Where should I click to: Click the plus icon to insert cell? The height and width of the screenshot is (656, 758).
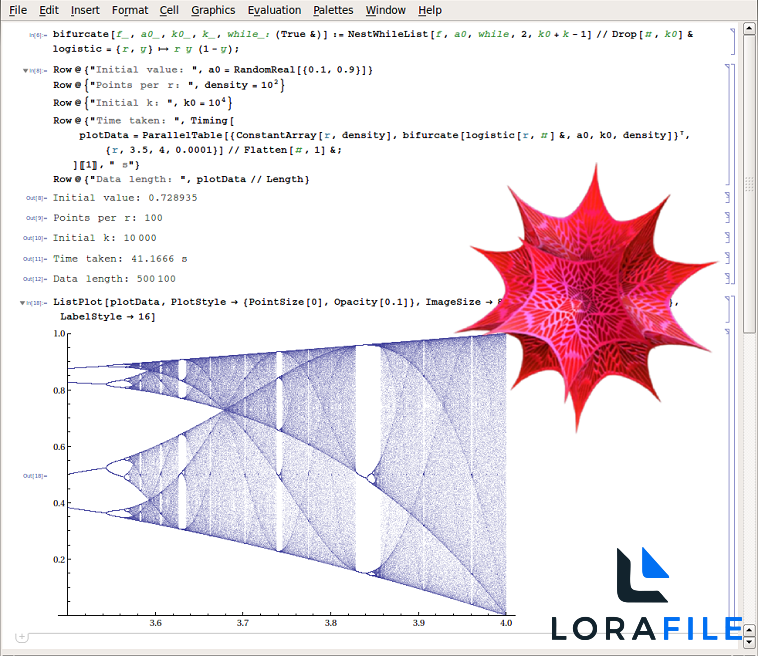click(x=21, y=637)
